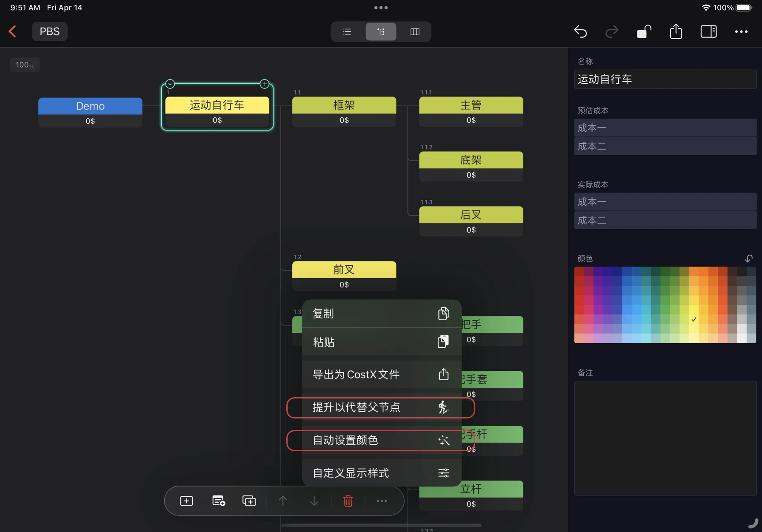Image resolution: width=762 pixels, height=532 pixels.
Task: Open more options with ellipsis in bottom toolbar
Action: [381, 501]
